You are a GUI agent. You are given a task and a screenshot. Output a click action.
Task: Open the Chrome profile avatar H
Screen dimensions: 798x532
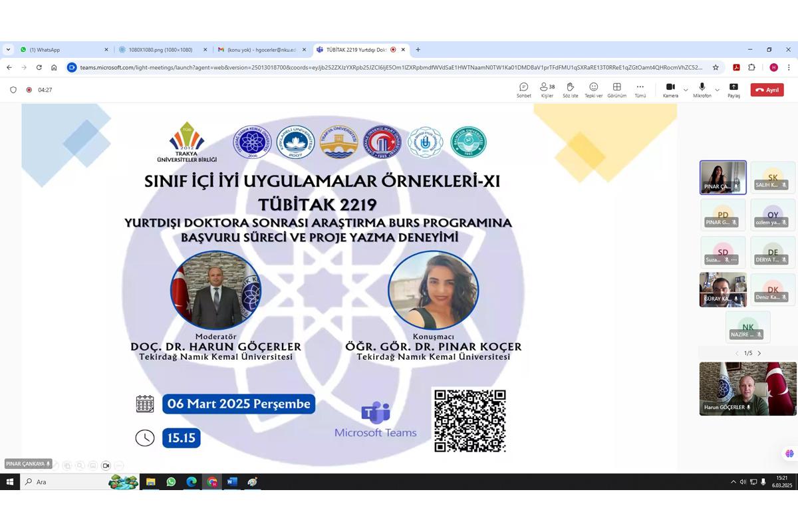(773, 67)
